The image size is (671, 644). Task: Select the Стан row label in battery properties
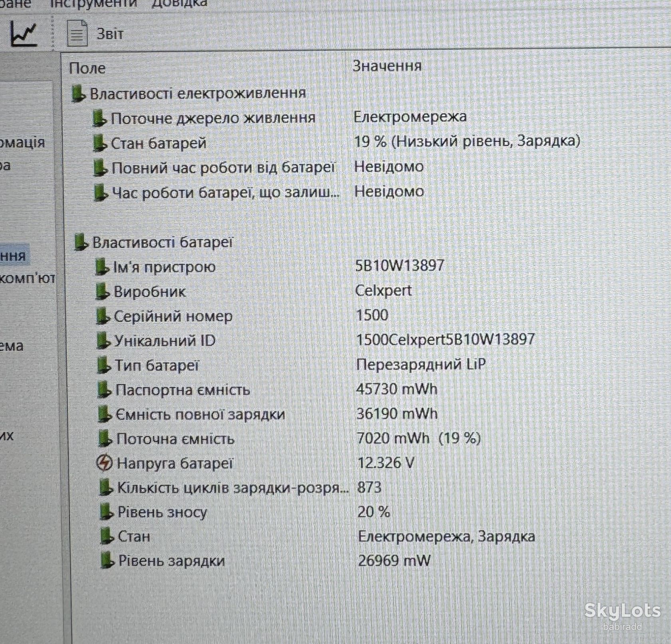click(x=134, y=536)
